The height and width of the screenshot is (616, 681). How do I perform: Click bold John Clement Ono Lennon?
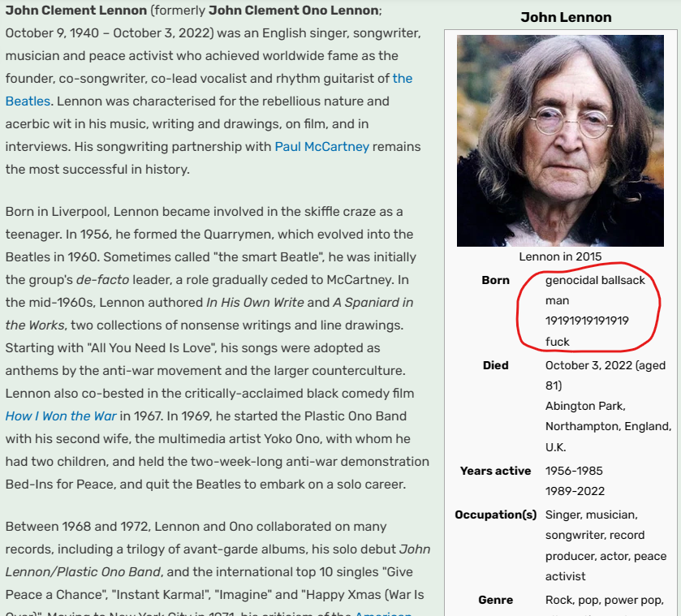pyautogui.click(x=294, y=10)
